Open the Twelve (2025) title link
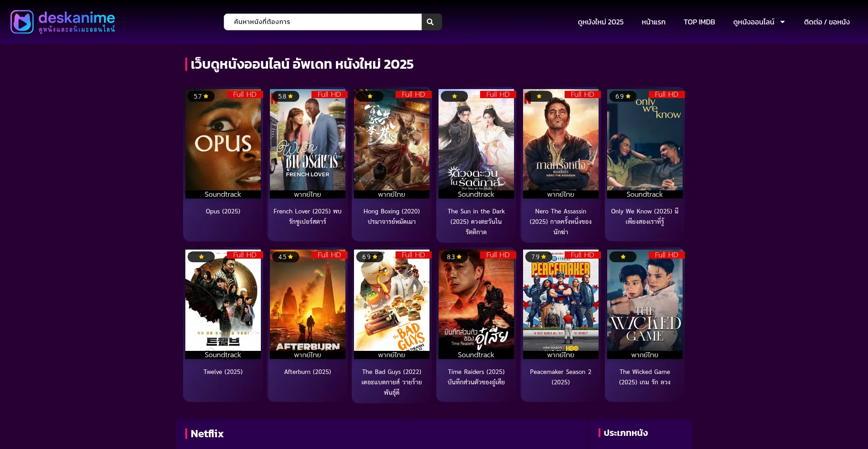 coord(223,372)
